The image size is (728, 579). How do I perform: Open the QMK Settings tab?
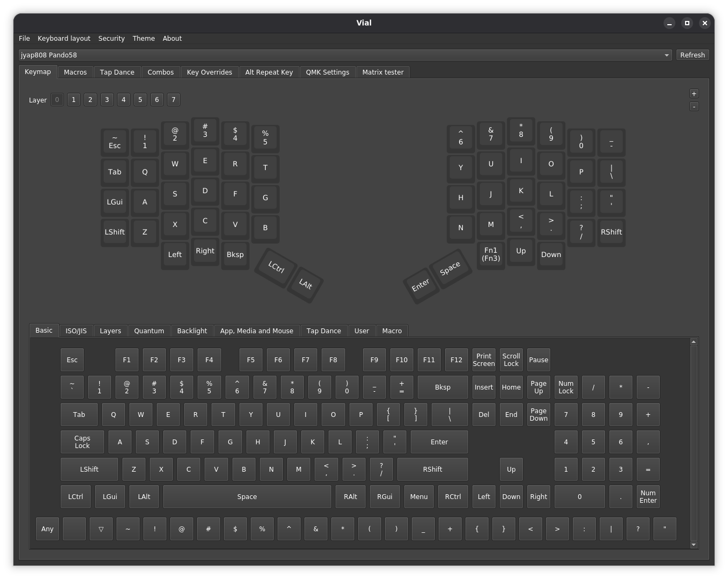(327, 72)
